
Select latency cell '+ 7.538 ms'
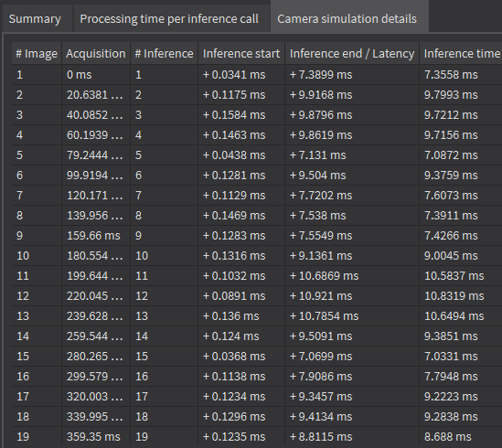(352, 216)
